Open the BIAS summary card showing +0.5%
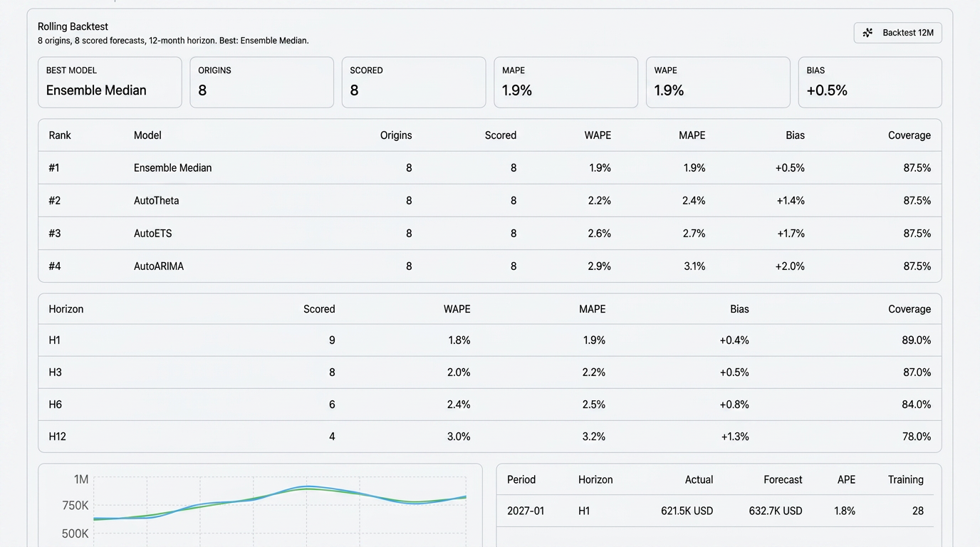This screenshot has height=547, width=980. coord(870,83)
